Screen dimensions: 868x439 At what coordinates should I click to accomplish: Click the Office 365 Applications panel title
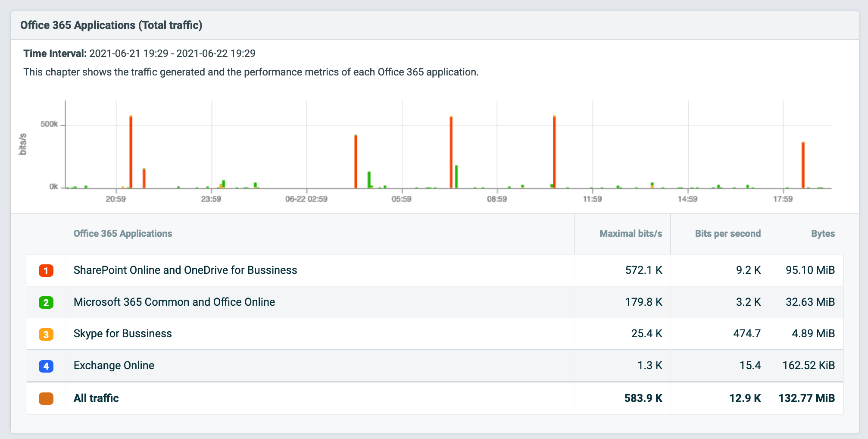click(111, 25)
